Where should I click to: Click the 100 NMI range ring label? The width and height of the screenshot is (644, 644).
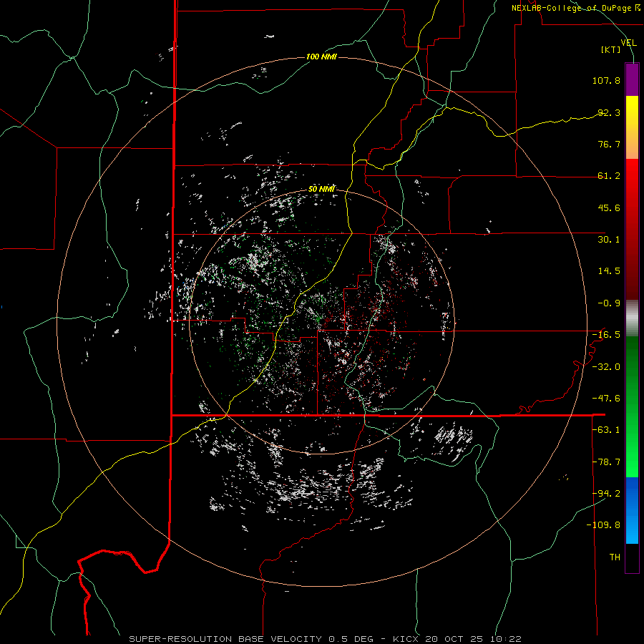[321, 57]
